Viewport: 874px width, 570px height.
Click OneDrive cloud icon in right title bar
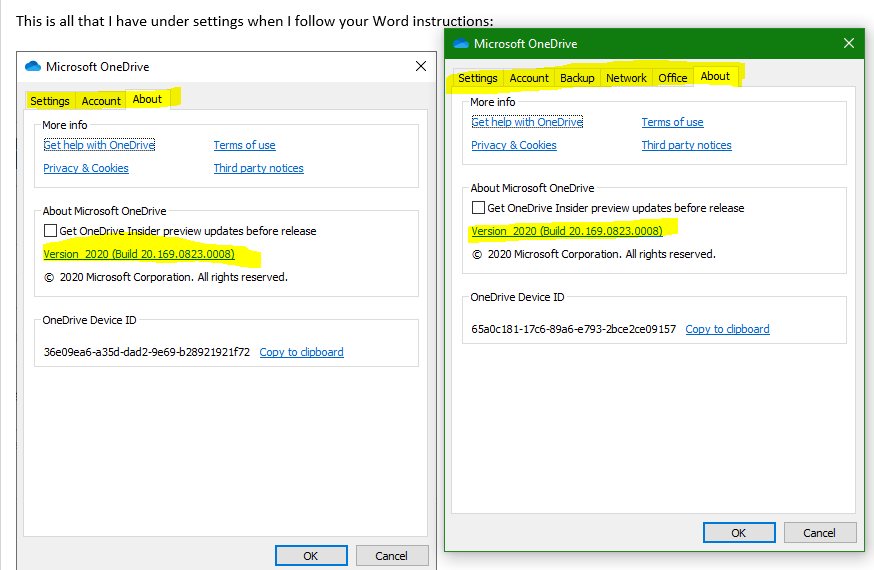point(461,43)
